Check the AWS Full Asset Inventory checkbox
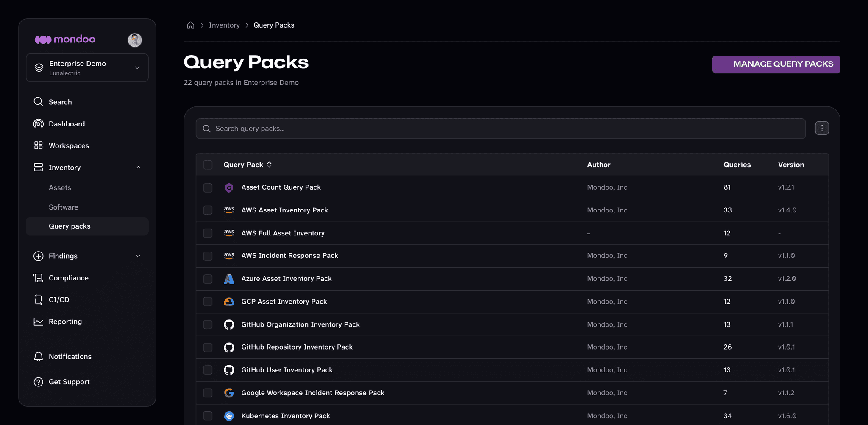 [208, 233]
